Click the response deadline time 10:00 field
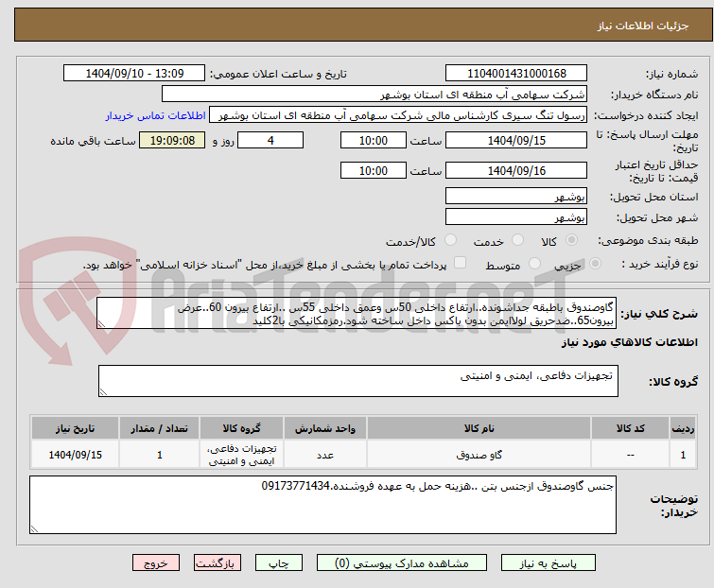714x588 pixels. (x=373, y=140)
